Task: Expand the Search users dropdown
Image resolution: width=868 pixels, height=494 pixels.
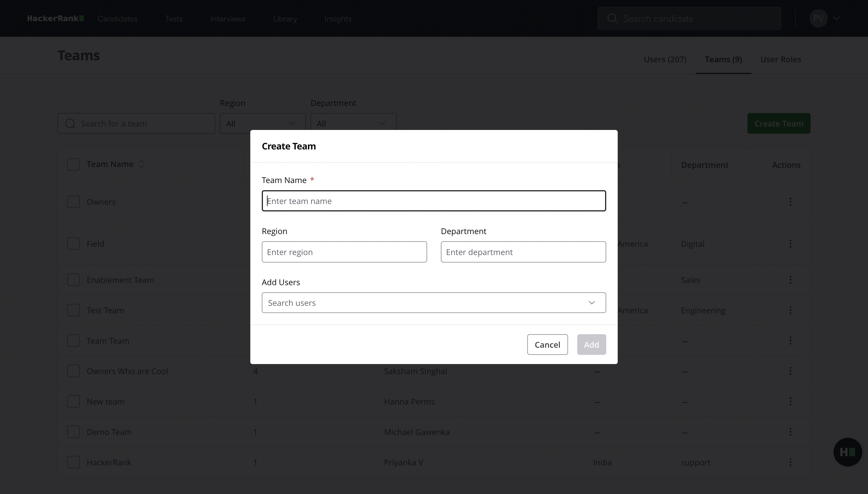Action: (x=592, y=303)
